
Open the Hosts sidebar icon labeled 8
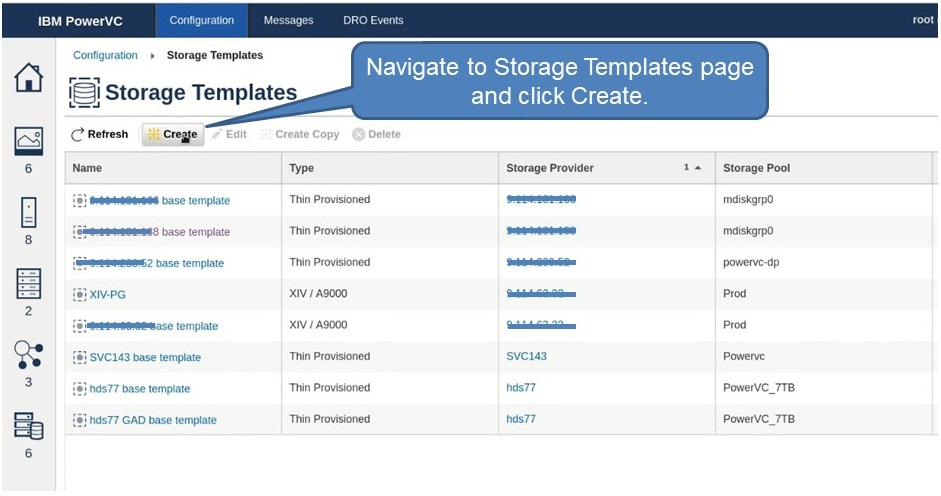pos(29,213)
